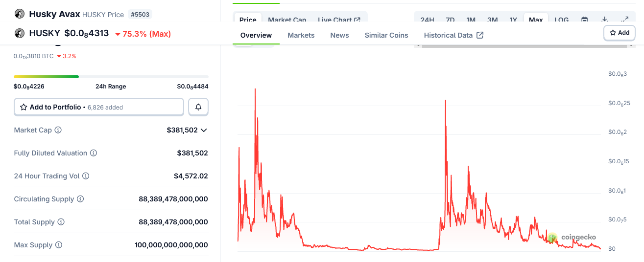Switch to the Overview tab
The width and height of the screenshot is (644, 262).
point(256,35)
